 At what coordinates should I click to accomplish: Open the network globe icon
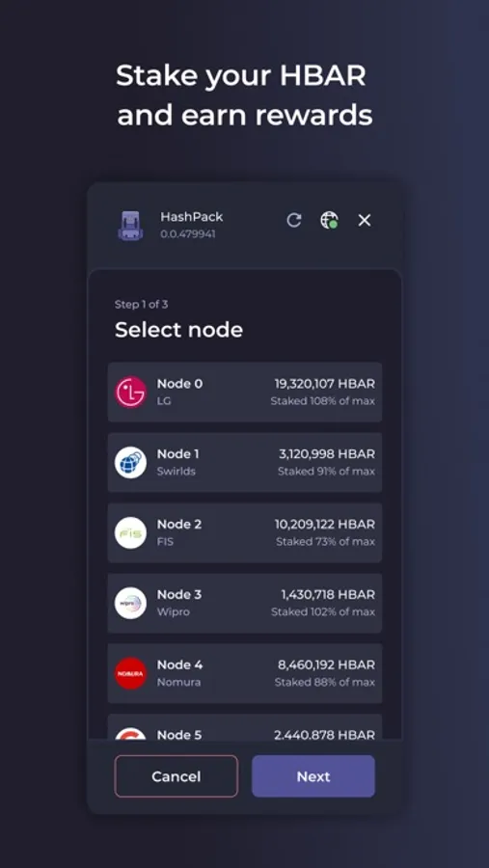point(330,220)
